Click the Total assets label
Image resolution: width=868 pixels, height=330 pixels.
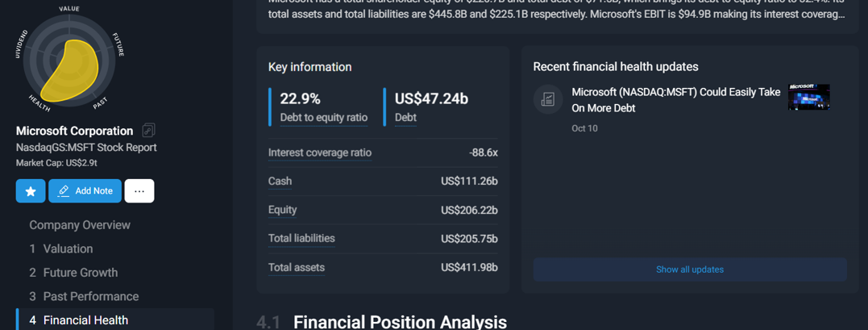click(297, 267)
